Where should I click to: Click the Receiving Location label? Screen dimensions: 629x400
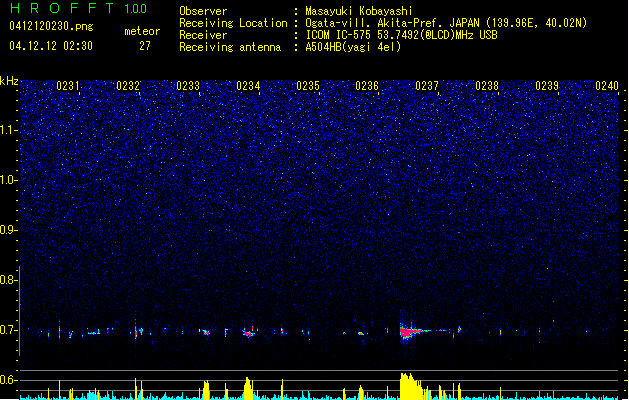[x=233, y=23]
